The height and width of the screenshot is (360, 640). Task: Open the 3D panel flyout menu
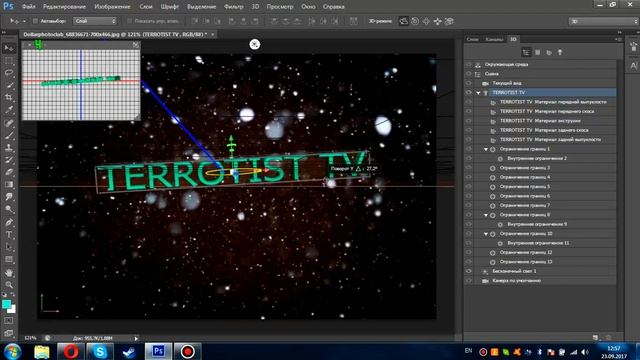pyautogui.click(x=618, y=39)
